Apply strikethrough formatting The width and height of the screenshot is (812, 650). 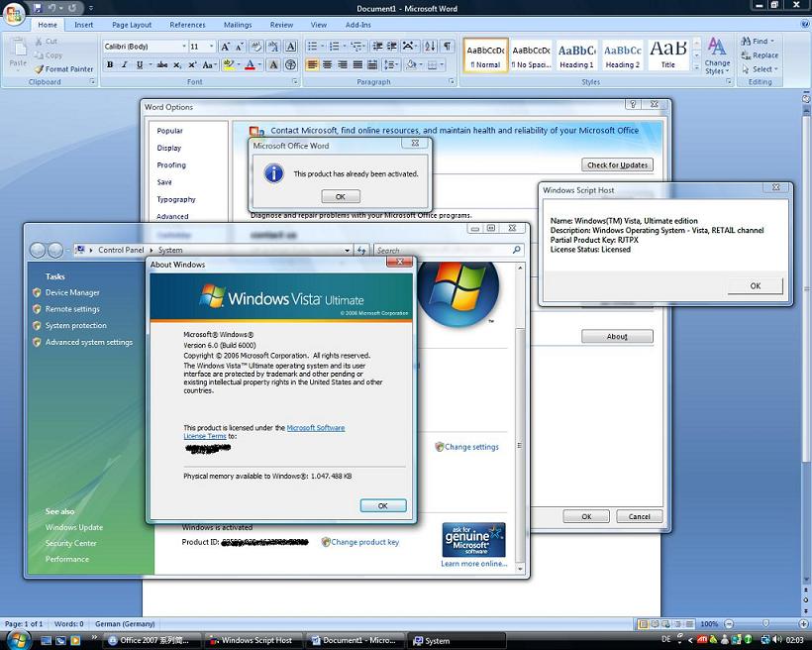(x=162, y=64)
